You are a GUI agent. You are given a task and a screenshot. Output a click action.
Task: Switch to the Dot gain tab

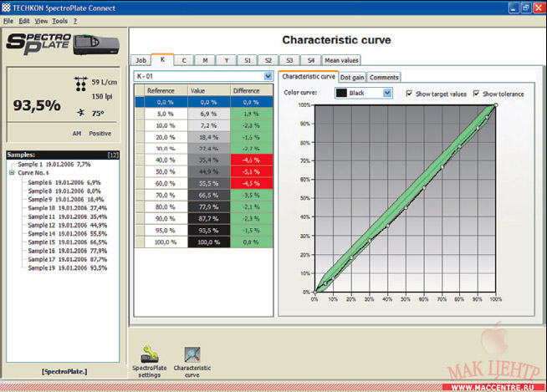[x=352, y=78]
